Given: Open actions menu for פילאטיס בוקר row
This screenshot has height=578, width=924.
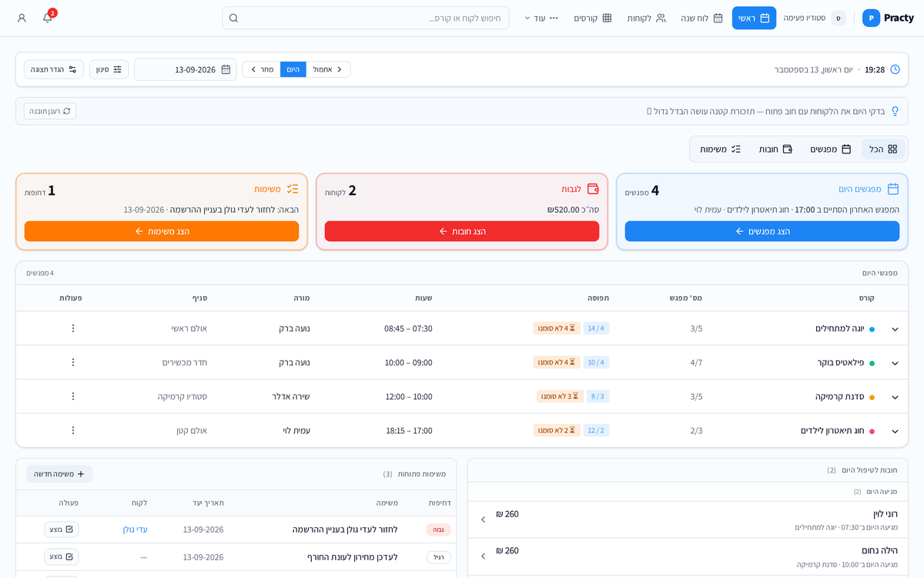Looking at the screenshot, I should pos(73,362).
